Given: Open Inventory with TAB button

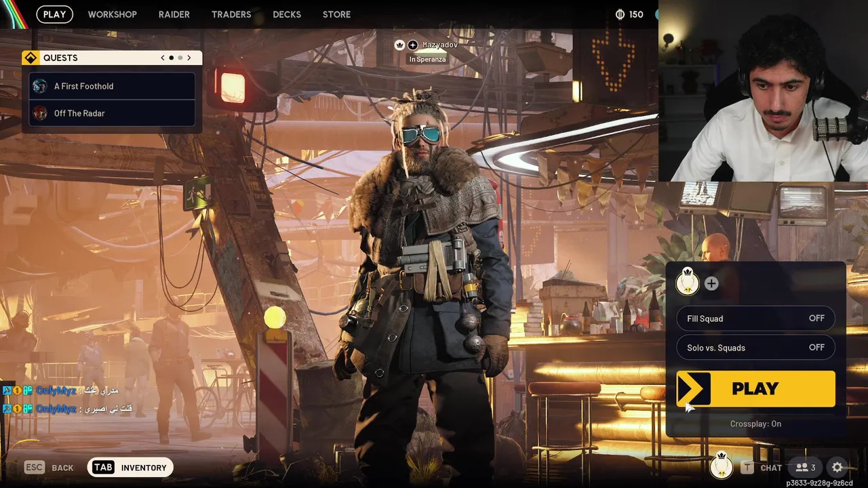Looking at the screenshot, I should [x=130, y=468].
